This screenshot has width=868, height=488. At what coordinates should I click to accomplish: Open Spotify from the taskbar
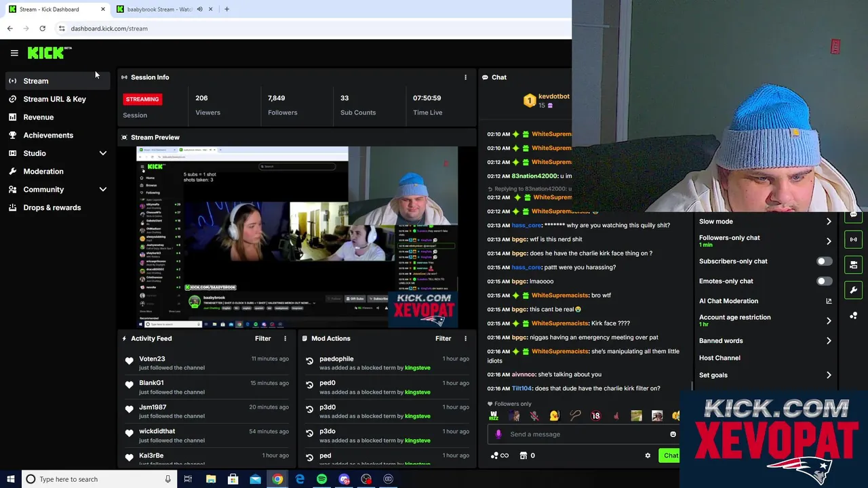click(x=321, y=479)
